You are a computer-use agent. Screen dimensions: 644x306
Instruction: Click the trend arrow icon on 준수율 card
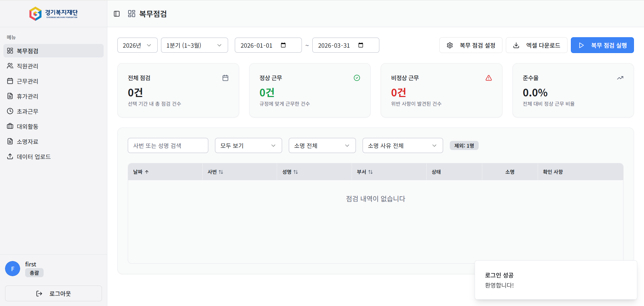coord(620,78)
